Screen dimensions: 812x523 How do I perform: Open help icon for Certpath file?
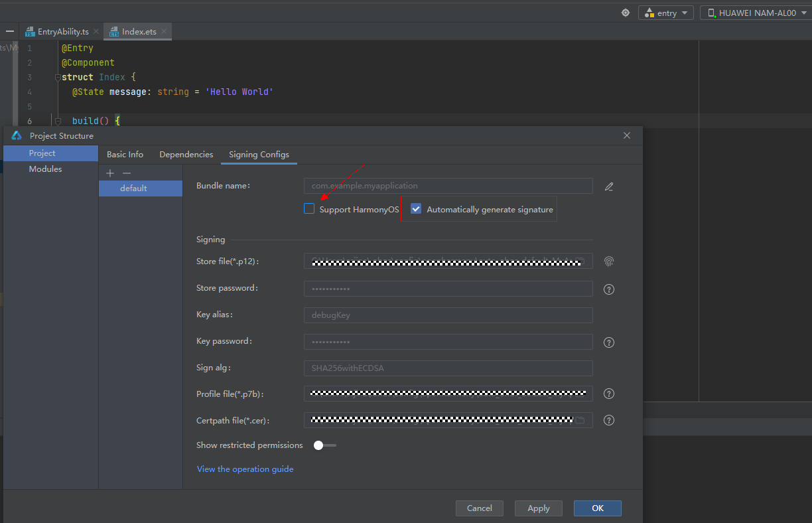tap(609, 420)
